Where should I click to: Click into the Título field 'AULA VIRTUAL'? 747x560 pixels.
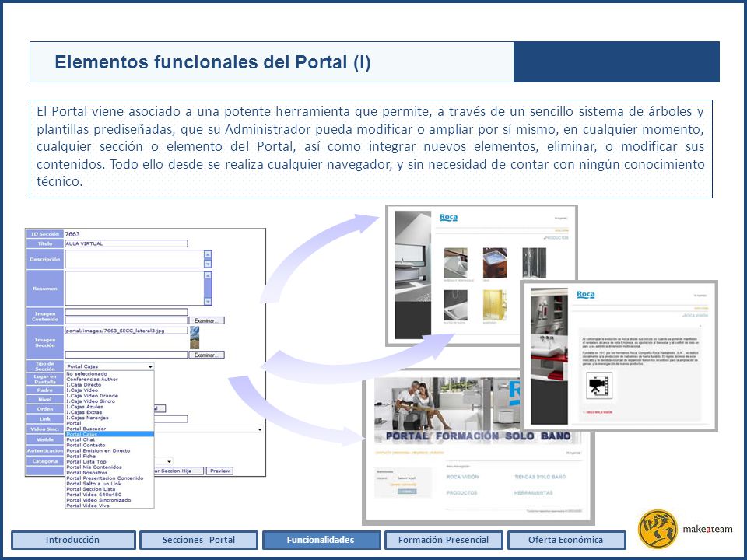[126, 243]
